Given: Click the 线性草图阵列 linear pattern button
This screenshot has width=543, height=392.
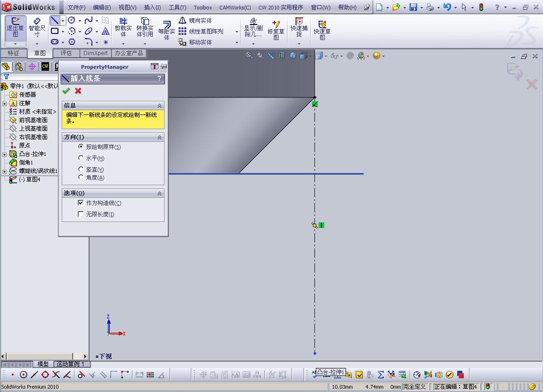Looking at the screenshot, I should (201, 31).
